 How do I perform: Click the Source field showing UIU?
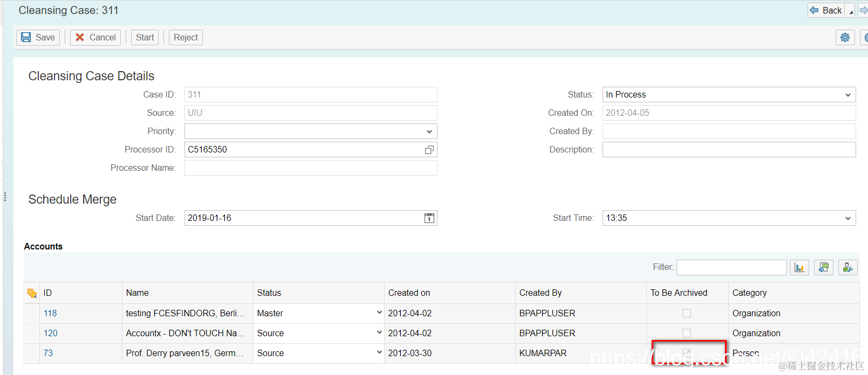pos(311,113)
